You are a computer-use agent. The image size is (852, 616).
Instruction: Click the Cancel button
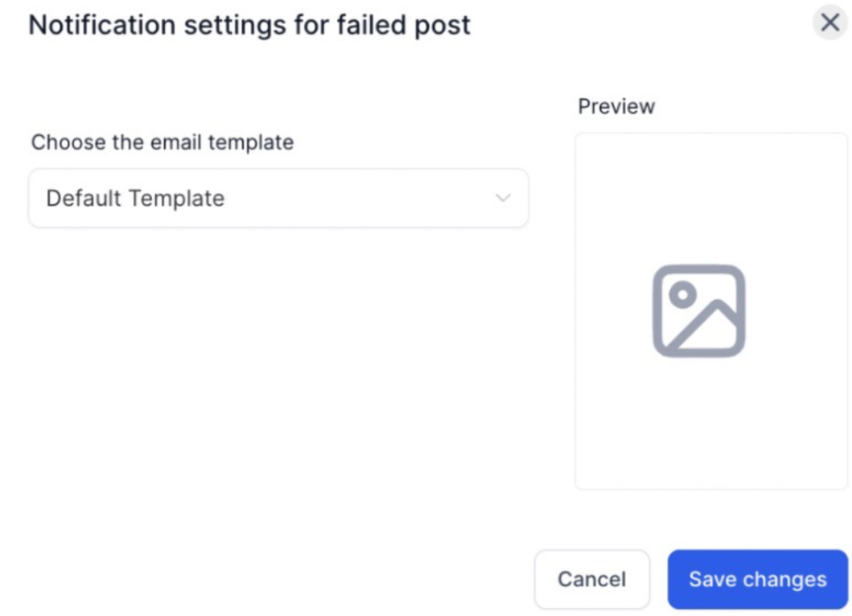[591, 579]
